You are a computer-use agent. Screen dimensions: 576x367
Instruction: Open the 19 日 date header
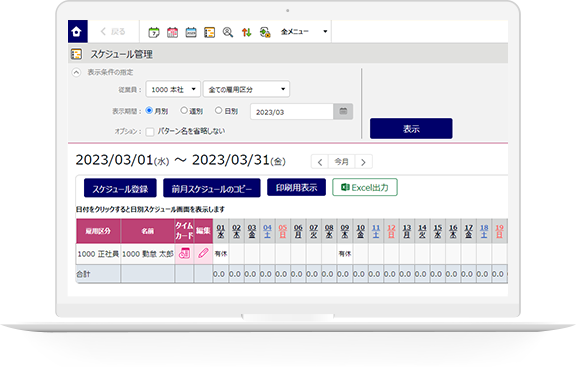tap(500, 231)
